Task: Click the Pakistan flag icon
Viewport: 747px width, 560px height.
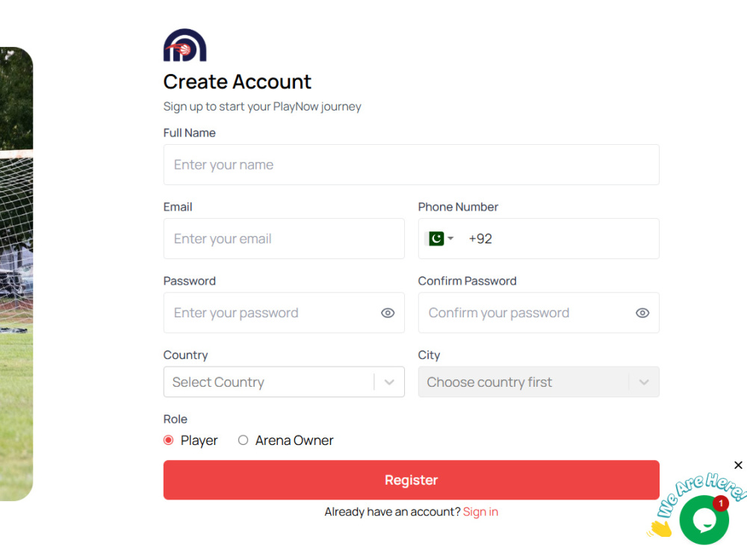Action: click(x=436, y=238)
